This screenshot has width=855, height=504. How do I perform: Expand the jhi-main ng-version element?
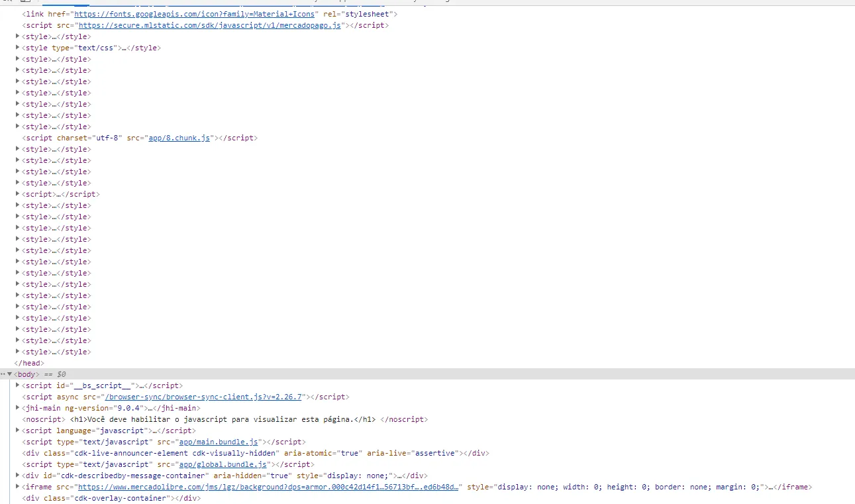(x=18, y=408)
